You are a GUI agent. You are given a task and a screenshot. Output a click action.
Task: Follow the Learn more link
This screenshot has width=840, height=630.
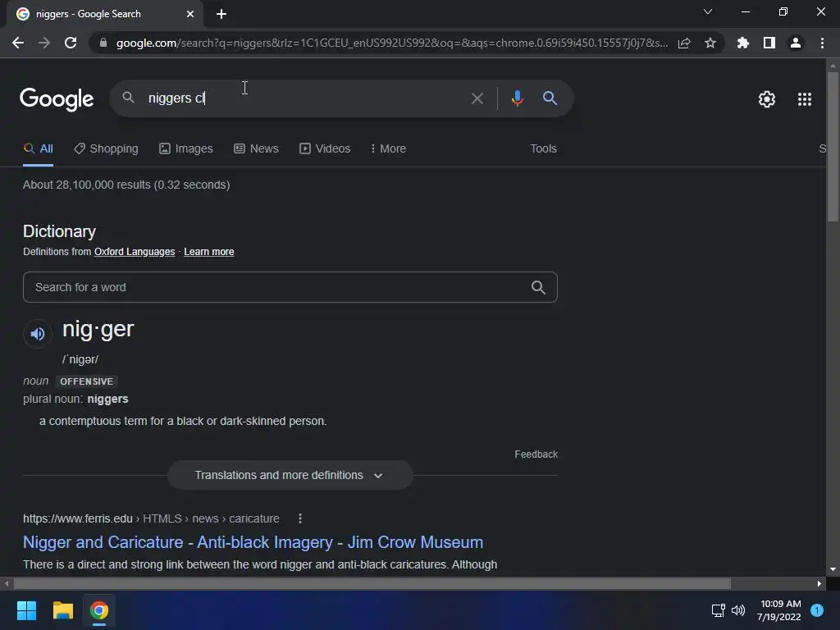click(209, 252)
